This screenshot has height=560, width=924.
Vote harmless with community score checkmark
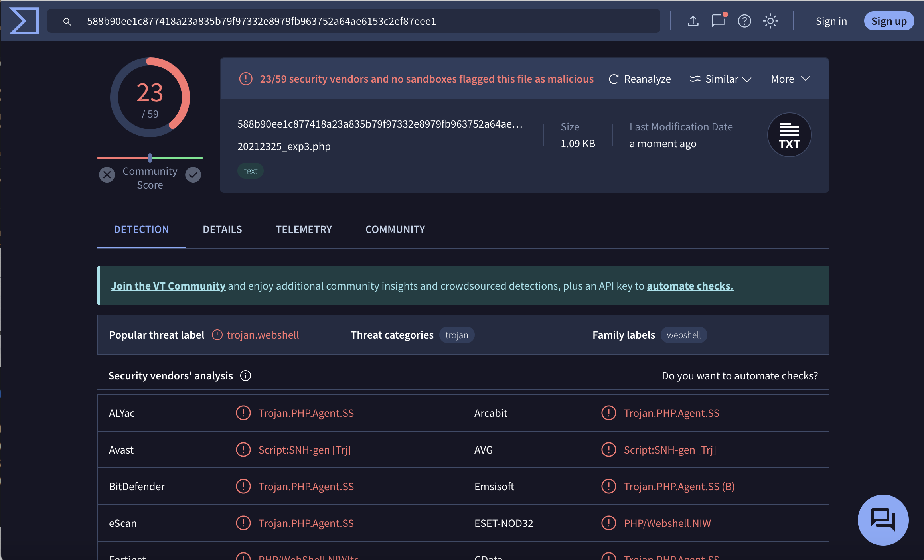point(193,175)
